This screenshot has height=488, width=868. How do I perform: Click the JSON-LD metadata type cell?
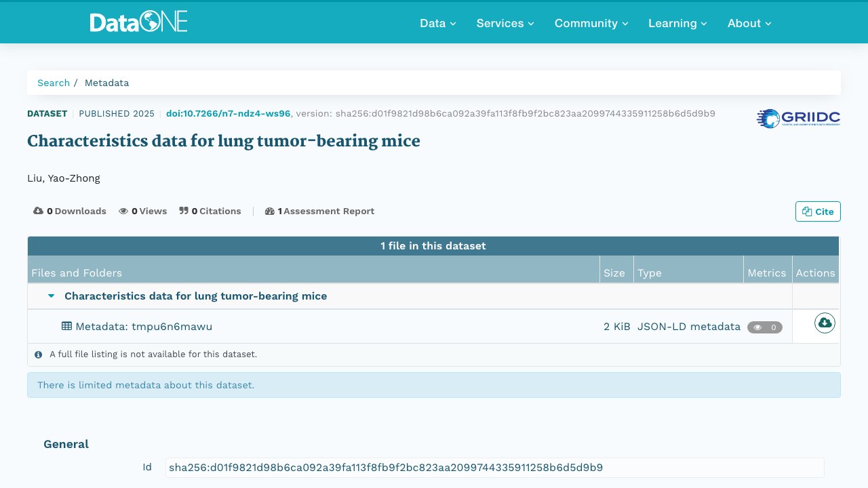(689, 327)
